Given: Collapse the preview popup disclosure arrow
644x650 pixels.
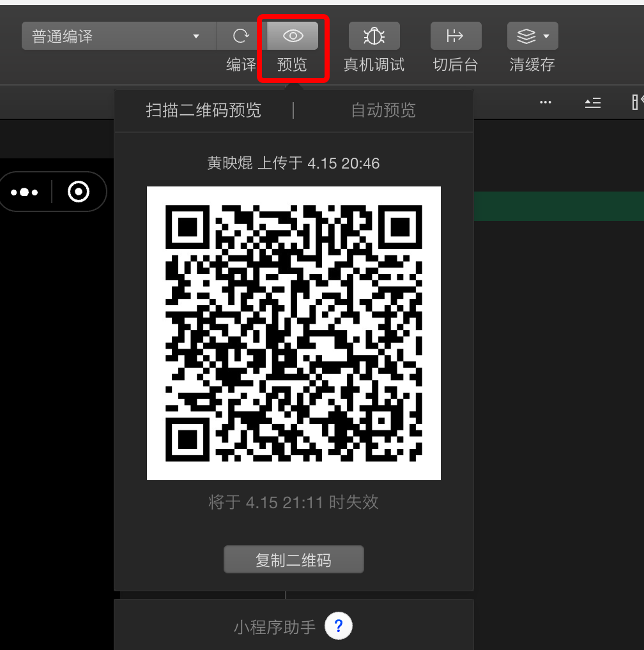Looking at the screenshot, I should tap(293, 88).
